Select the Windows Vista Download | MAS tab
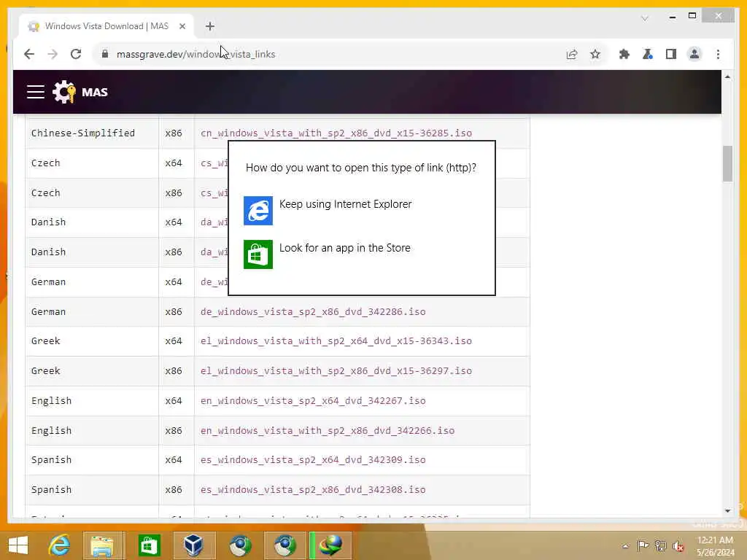The width and height of the screenshot is (747, 560). pos(107,26)
